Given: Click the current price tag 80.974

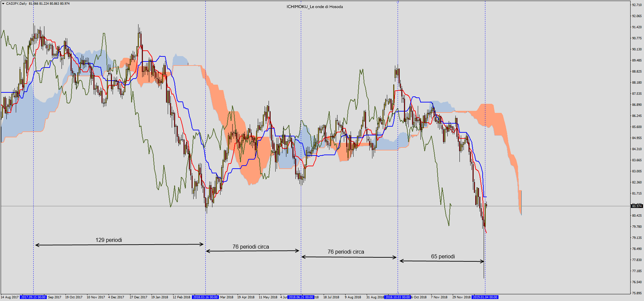Looking at the screenshot, I should point(637,206).
